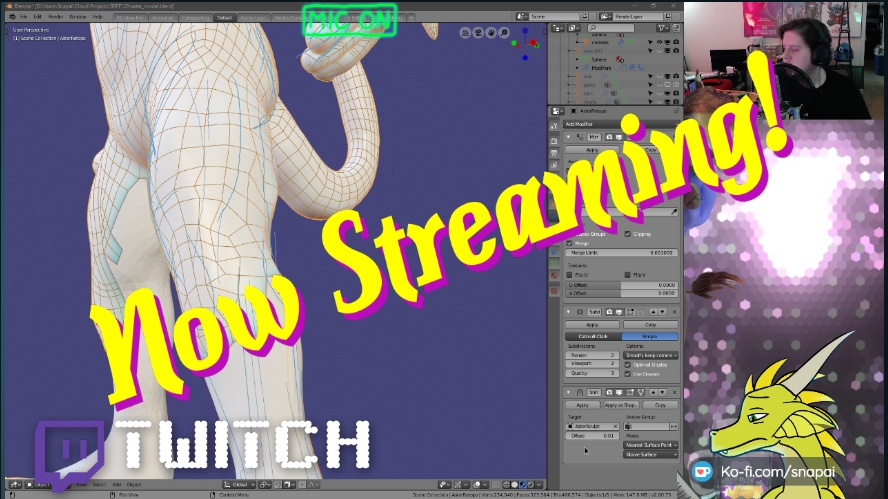This screenshot has height=499, width=888.
Task: Toggle Subd modifier viewport display
Action: tap(619, 312)
